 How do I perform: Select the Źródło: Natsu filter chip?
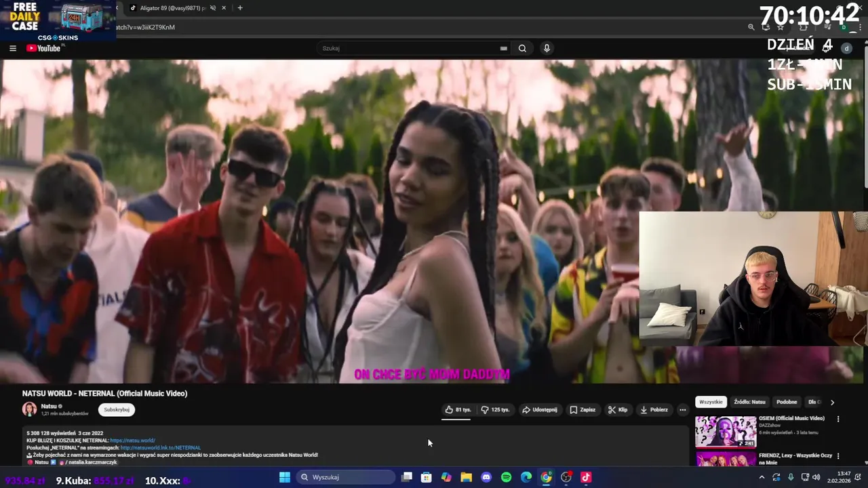pos(749,402)
